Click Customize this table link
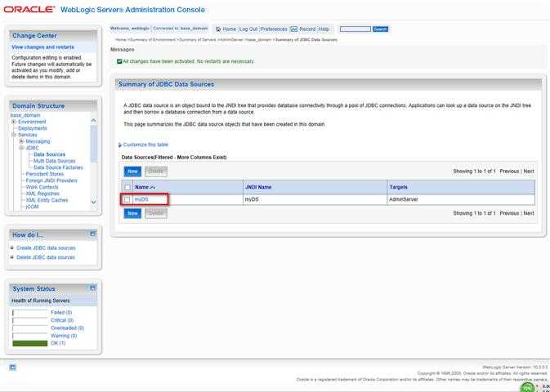 pos(145,145)
